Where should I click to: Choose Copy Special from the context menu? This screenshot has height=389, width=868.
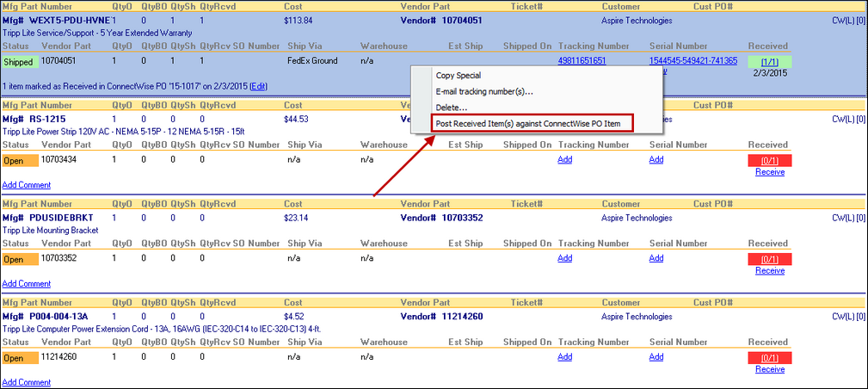(459, 76)
